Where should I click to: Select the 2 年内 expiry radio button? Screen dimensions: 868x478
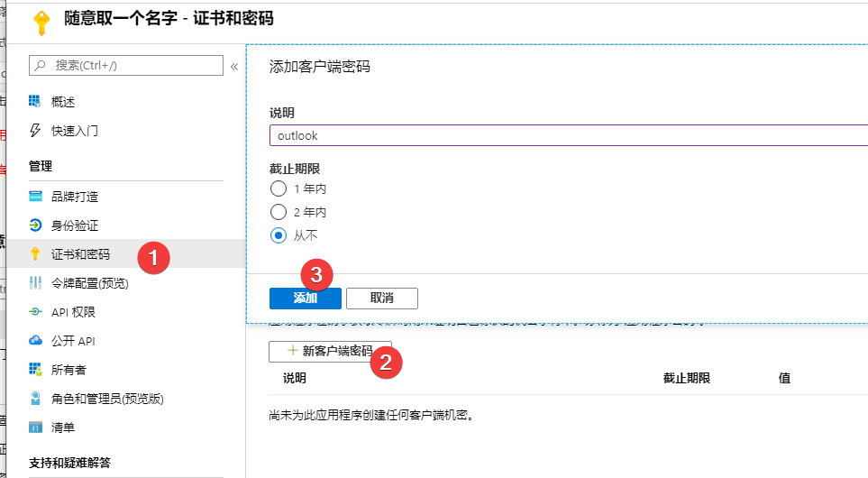click(x=279, y=212)
